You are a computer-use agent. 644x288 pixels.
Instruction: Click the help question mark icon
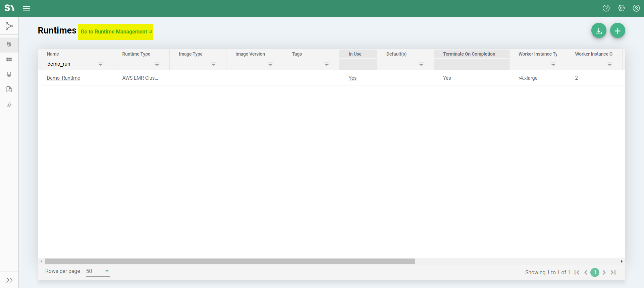pos(606,8)
